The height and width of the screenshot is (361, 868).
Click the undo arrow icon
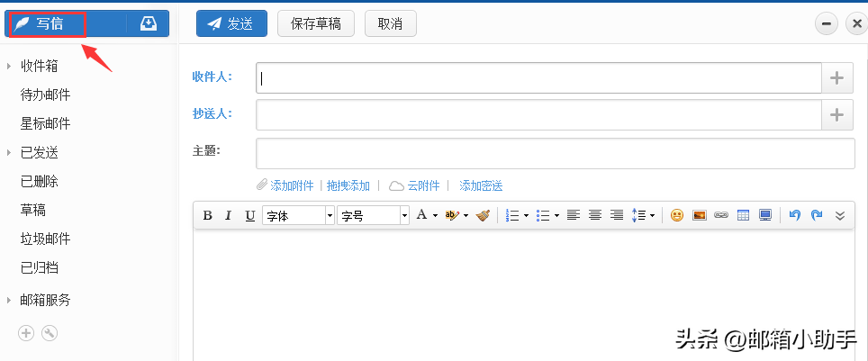point(794,215)
